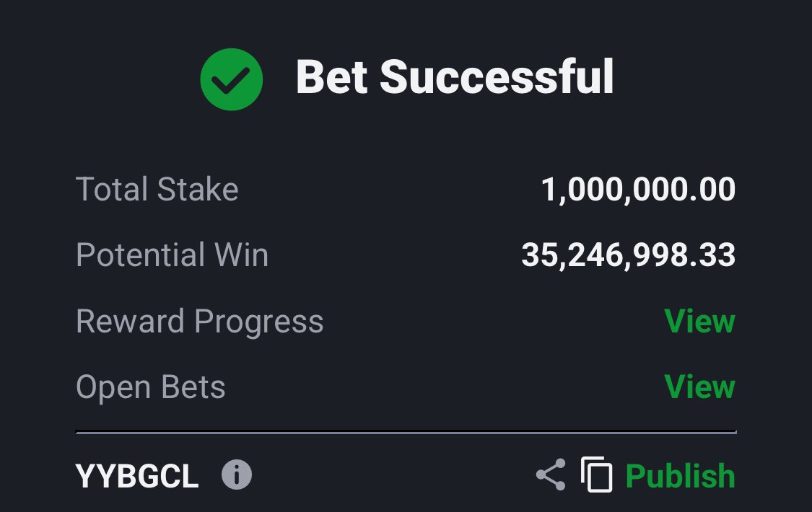The width and height of the screenshot is (812, 512).
Task: Click the word Bet in the heading
Action: click(x=332, y=77)
